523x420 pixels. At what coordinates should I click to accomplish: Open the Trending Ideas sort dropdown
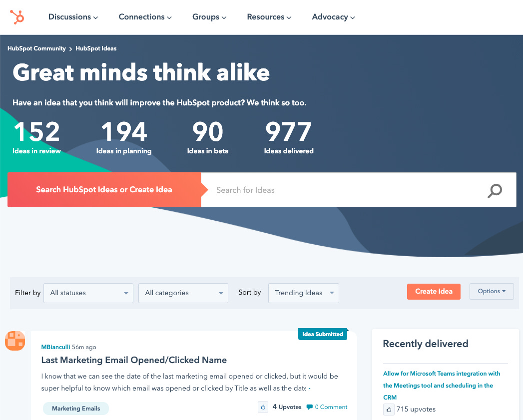pyautogui.click(x=304, y=293)
